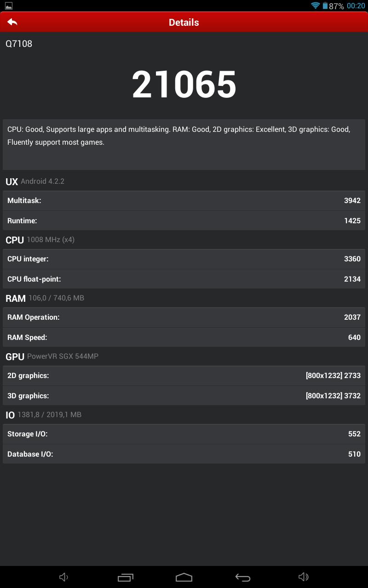Select the 3D graphics result row
The height and width of the screenshot is (588, 368).
click(184, 396)
